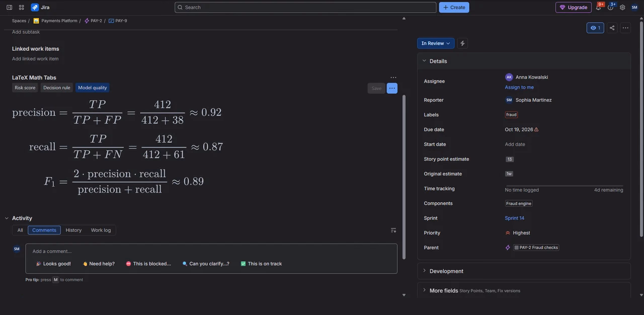The image size is (644, 315).
Task: Click the Add a comment field
Action: click(211, 251)
